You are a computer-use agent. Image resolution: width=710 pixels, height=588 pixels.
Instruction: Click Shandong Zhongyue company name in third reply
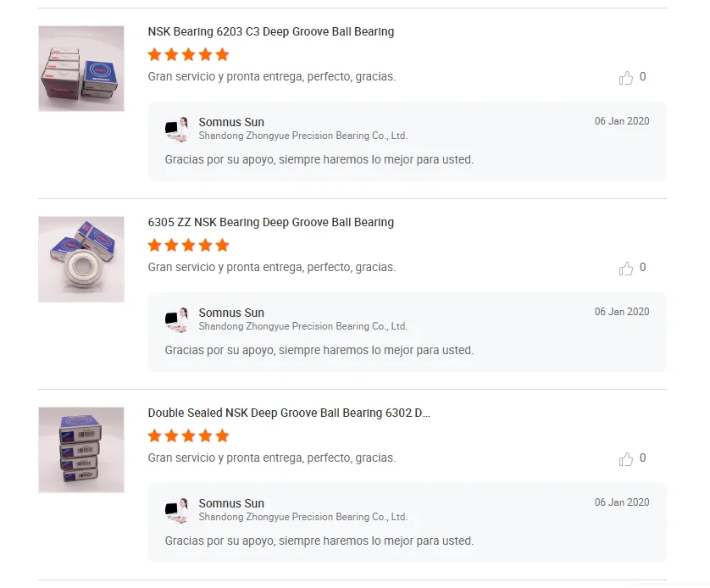[x=302, y=517]
